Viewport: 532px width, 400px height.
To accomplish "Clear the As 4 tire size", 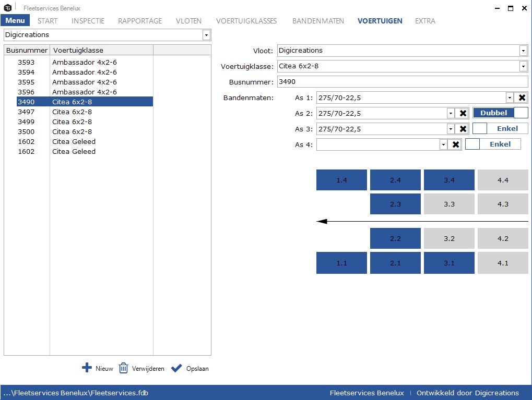I will [455, 144].
